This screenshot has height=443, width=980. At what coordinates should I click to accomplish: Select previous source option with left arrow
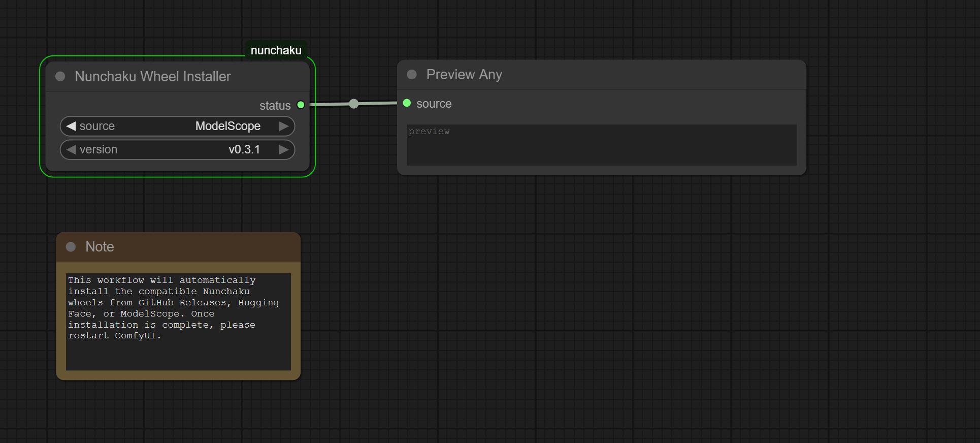tap(71, 126)
